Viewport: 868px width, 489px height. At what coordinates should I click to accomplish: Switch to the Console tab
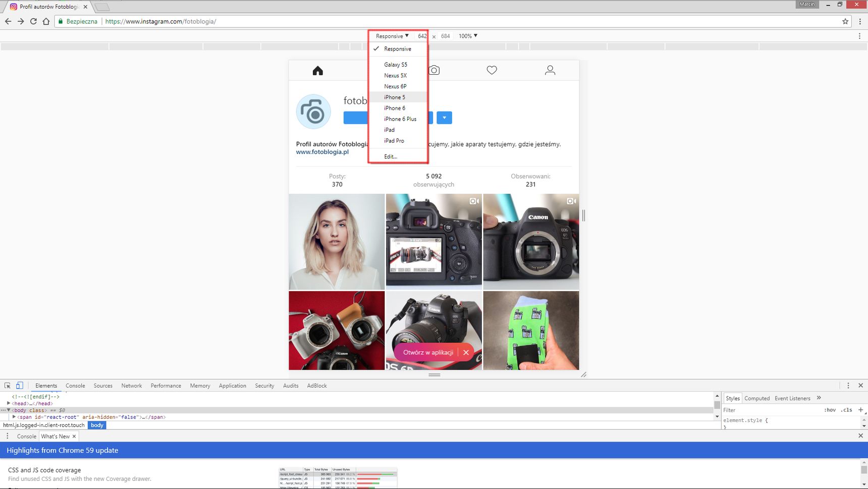(75, 385)
